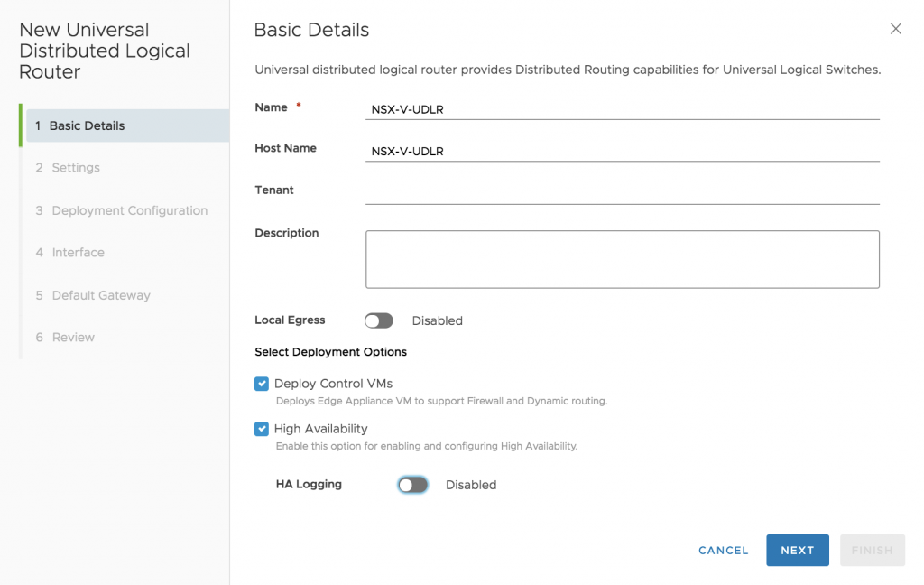The width and height of the screenshot is (924, 585).
Task: Toggle the HA Logging switch
Action: (412, 485)
